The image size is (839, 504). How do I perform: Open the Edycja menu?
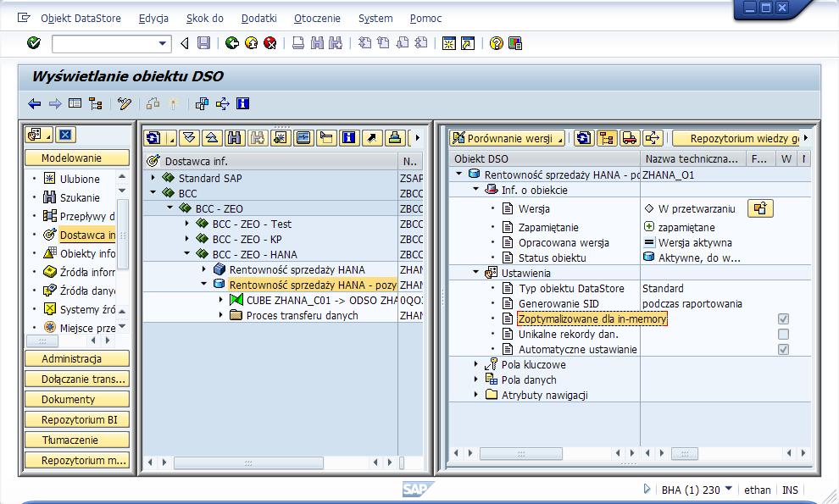[153, 18]
